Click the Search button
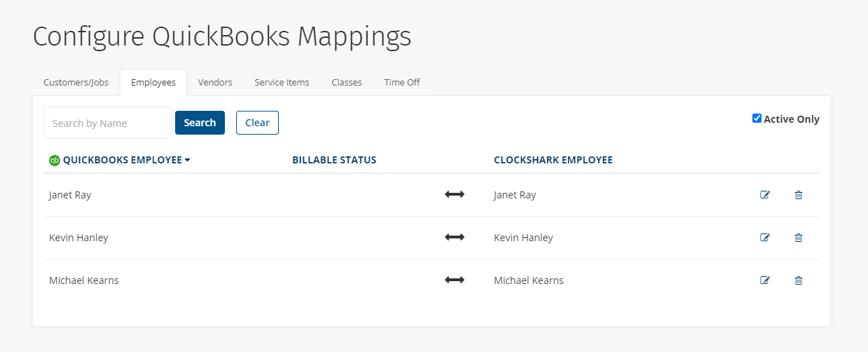Screen dimensions: 868x352 pos(200,123)
